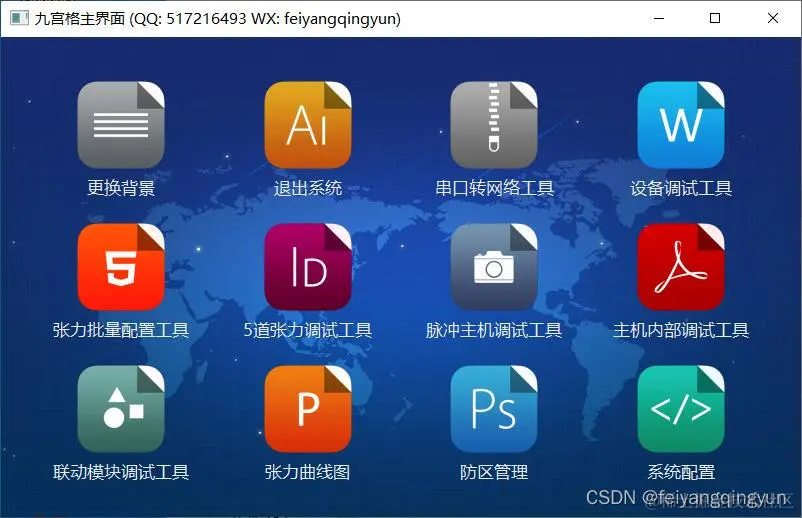Launch the red PDF 主机内部调试工具 icon
This screenshot has width=802, height=518.
pyautogui.click(x=680, y=266)
